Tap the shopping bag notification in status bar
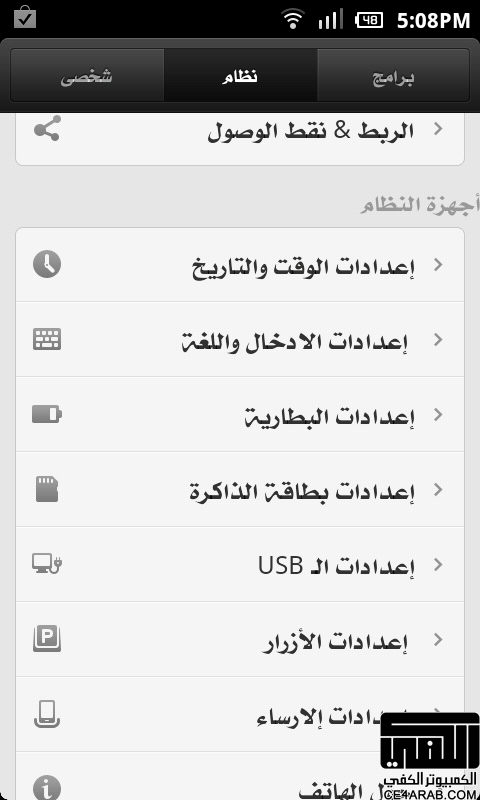This screenshot has width=480, height=800. click(x=25, y=19)
